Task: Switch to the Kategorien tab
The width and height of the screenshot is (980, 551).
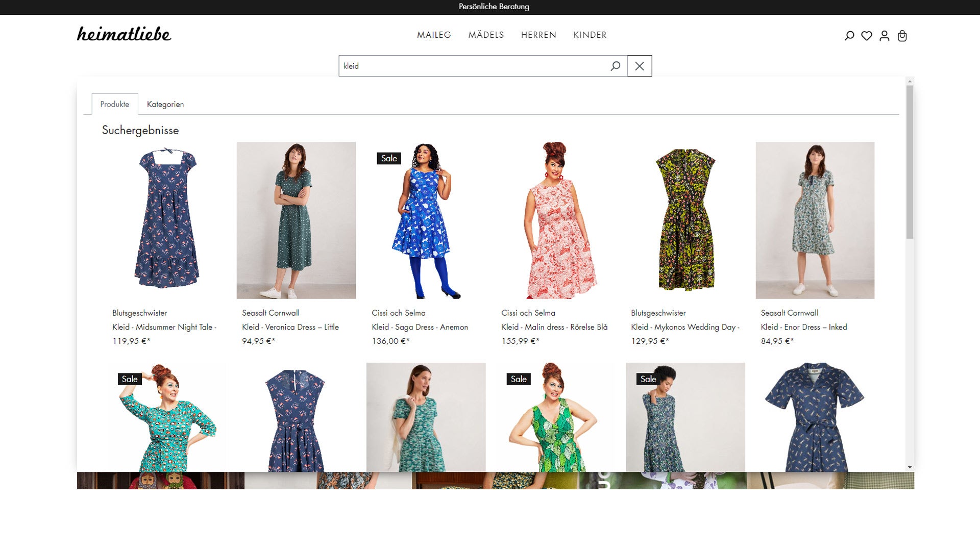Action: (x=165, y=104)
